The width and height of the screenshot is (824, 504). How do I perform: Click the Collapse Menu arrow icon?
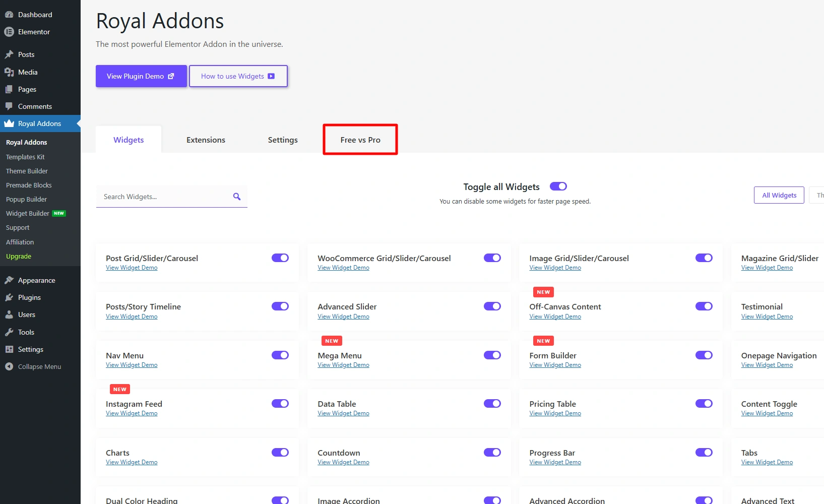click(x=9, y=366)
